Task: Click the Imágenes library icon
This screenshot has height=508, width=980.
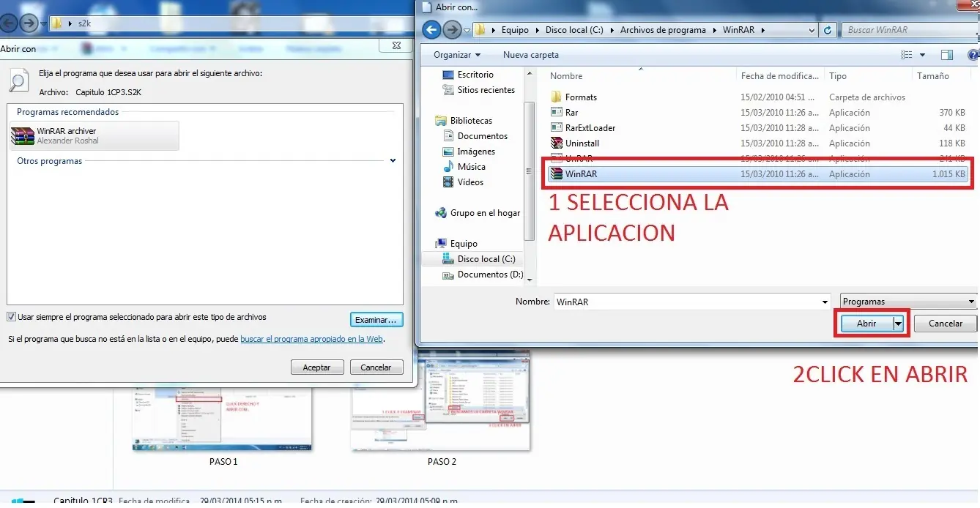Action: (448, 152)
